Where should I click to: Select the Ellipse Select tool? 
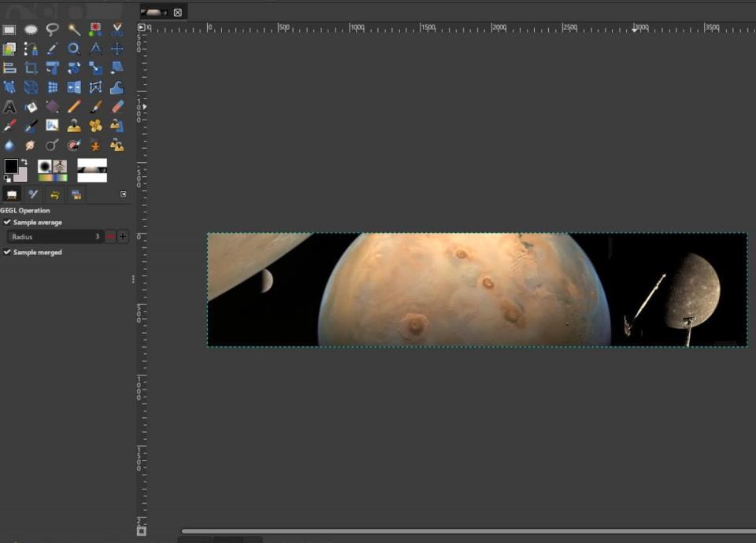click(x=31, y=30)
